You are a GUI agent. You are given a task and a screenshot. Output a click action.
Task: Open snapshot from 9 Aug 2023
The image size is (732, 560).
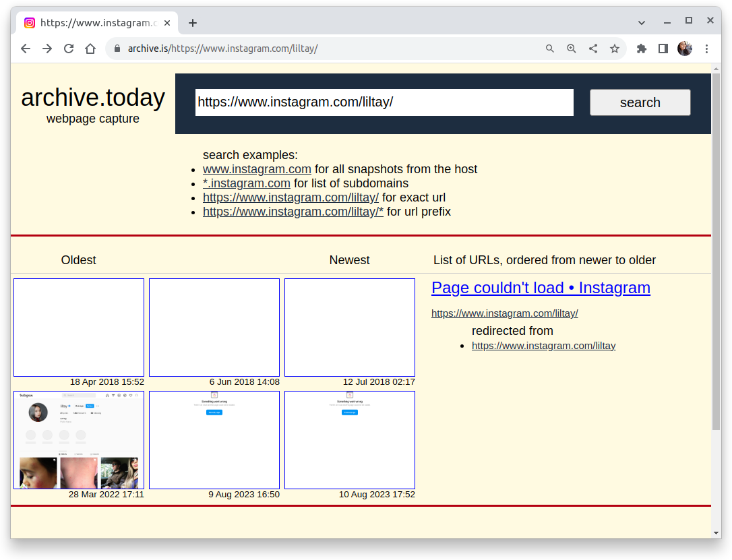point(214,440)
